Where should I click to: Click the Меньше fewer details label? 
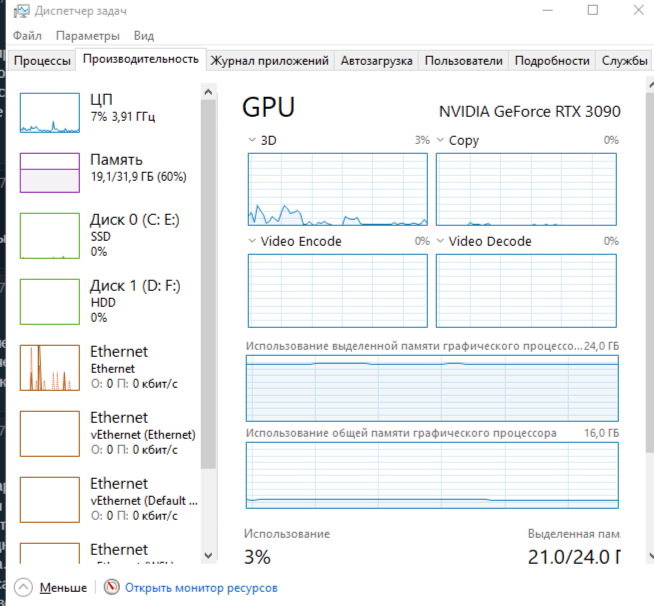63,588
